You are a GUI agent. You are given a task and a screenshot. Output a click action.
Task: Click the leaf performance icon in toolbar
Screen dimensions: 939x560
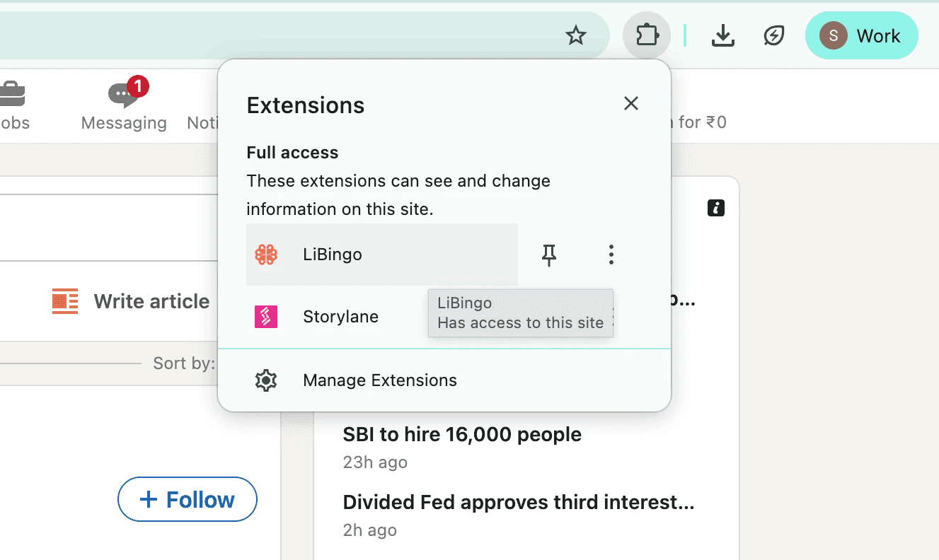coord(774,35)
